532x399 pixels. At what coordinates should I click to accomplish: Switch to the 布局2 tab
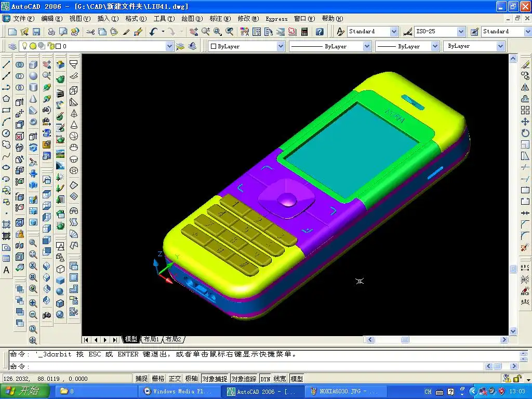(174, 339)
